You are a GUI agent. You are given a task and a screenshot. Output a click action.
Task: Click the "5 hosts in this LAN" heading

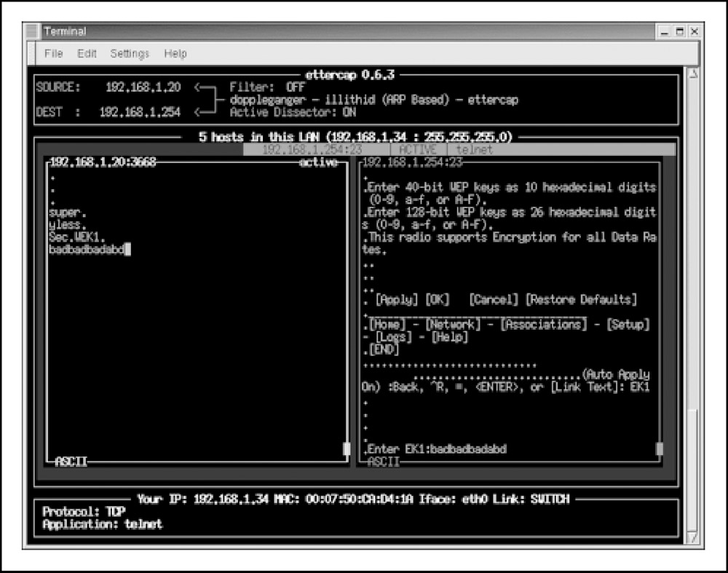355,137
